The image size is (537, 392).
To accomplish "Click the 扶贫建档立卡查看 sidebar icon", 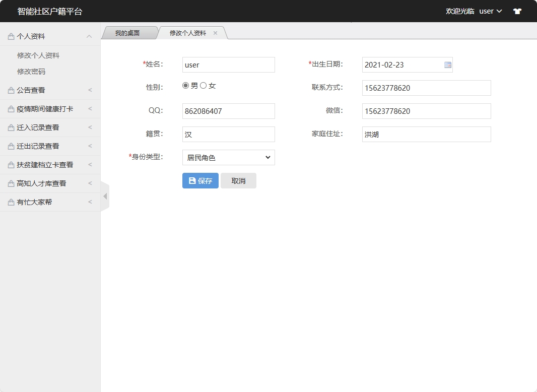I will (10, 165).
